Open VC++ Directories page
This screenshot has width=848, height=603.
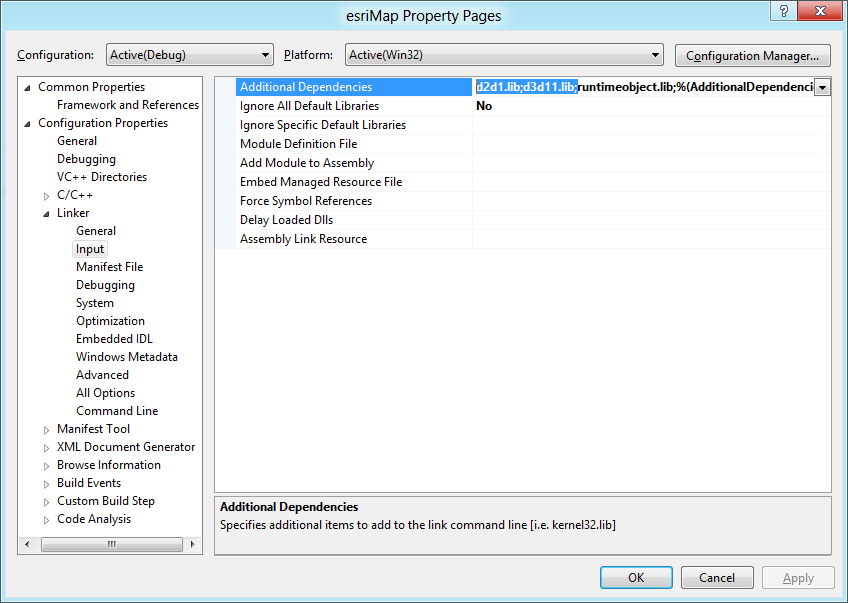click(x=102, y=177)
